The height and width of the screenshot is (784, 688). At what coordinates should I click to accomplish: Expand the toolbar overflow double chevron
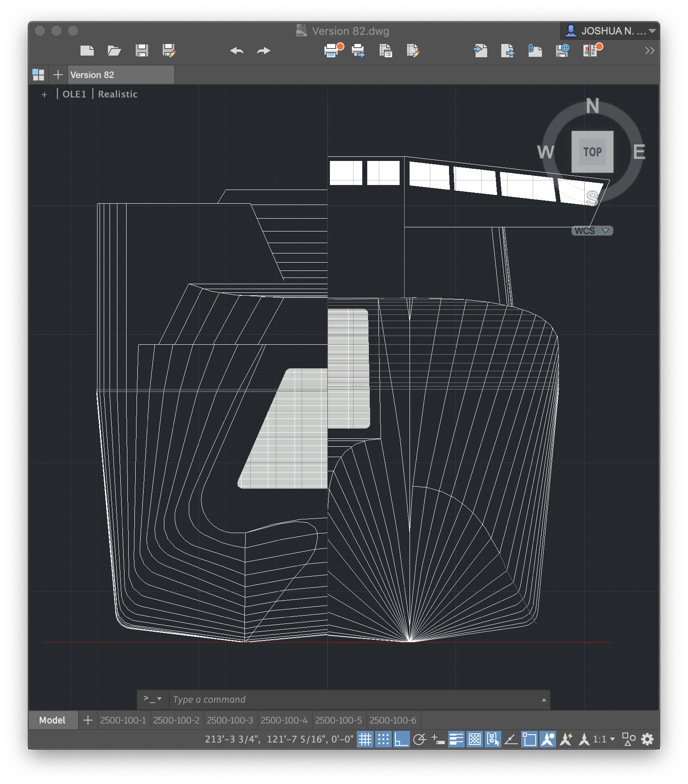(x=649, y=51)
